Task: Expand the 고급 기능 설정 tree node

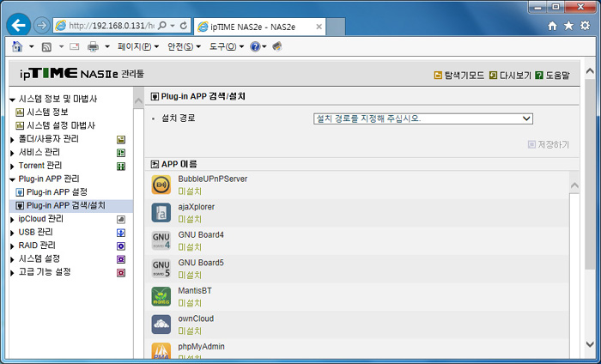Action: [12, 273]
